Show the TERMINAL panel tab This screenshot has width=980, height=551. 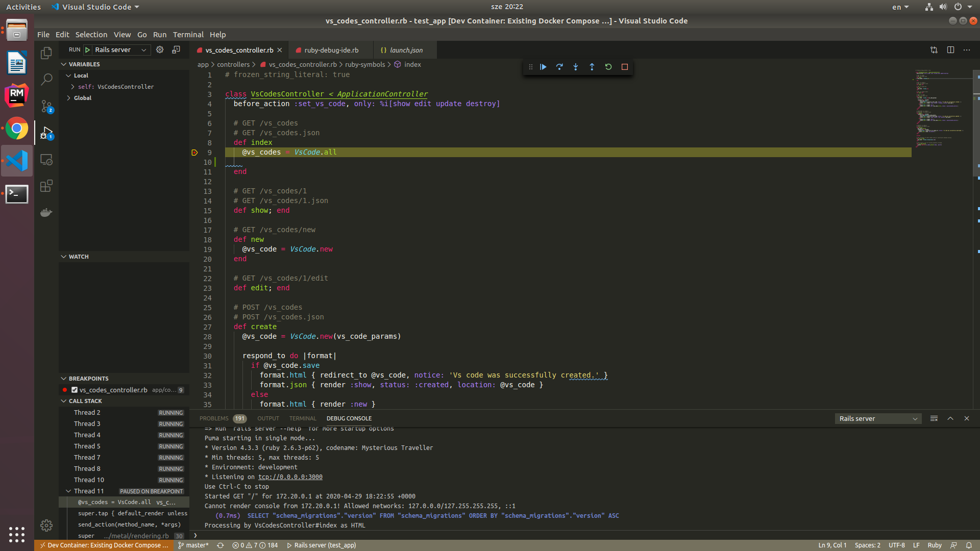[x=303, y=418]
